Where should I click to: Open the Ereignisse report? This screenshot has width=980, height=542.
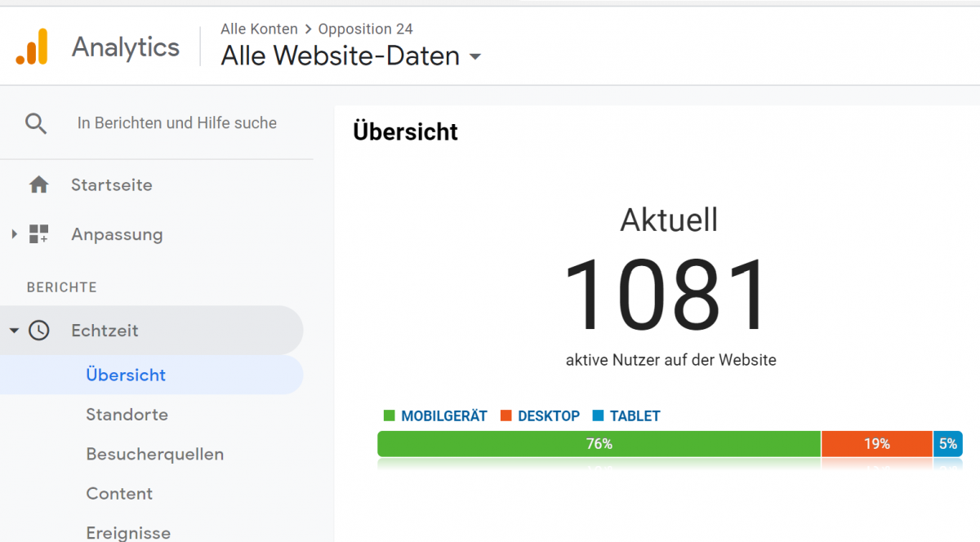coord(128,532)
